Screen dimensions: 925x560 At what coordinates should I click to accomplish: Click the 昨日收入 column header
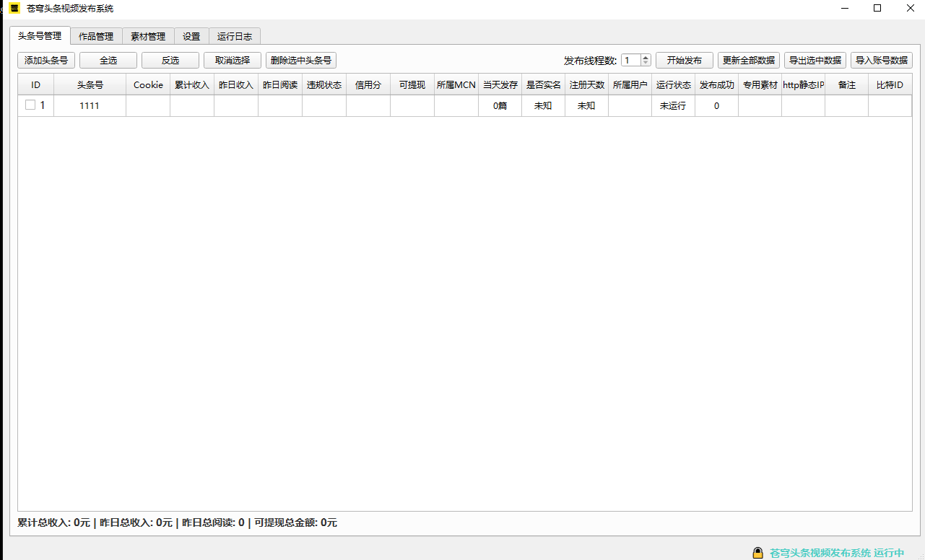(x=236, y=84)
